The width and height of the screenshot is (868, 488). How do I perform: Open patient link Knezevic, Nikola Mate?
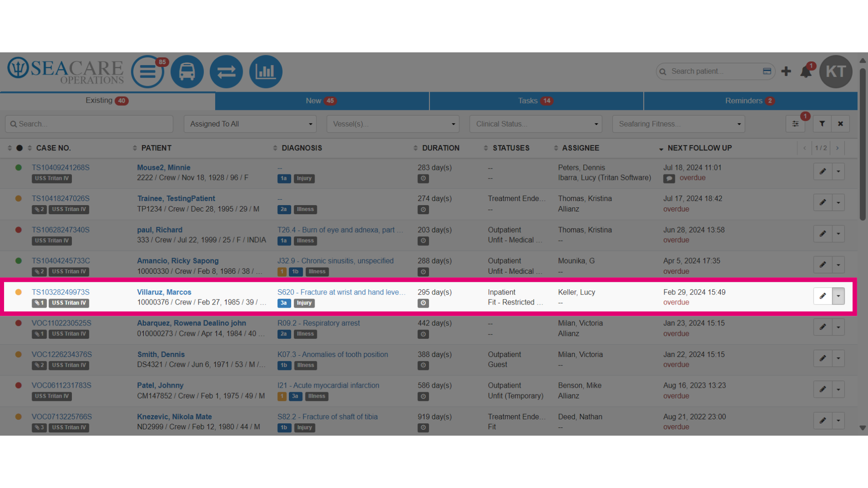tap(175, 417)
